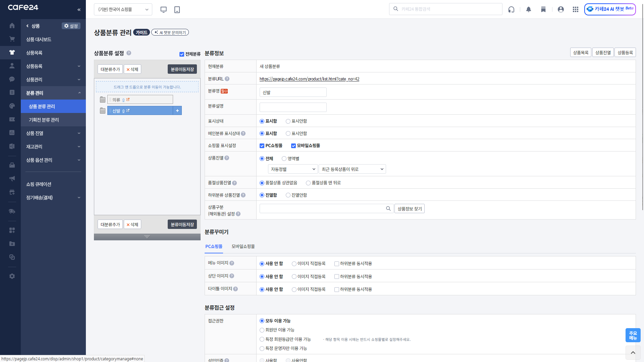Screen dimensions: 644x362
Task: Switch to PC desktop preview icon
Action: point(164,9)
